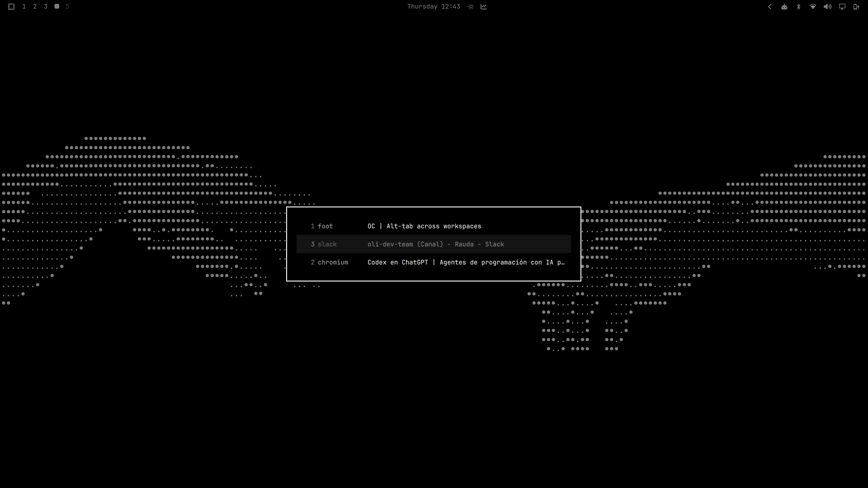Open the line chart system monitor icon
This screenshot has height=488, width=868.
[484, 7]
